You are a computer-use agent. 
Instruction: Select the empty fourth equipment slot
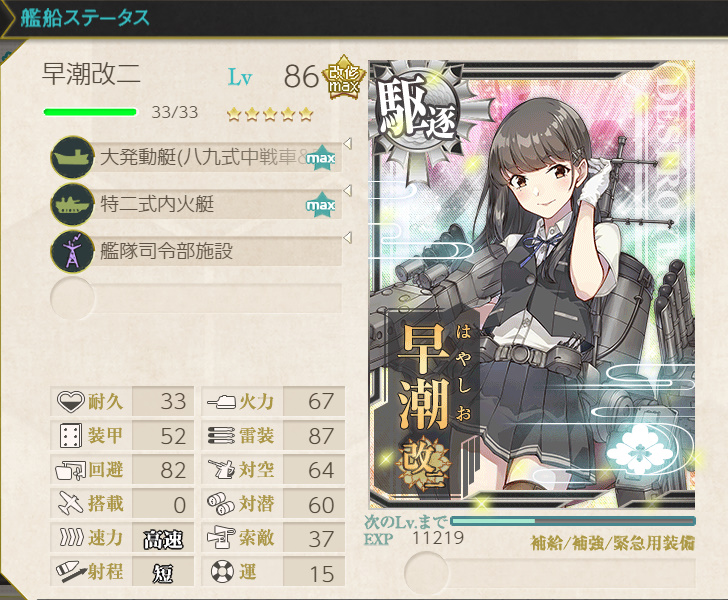point(196,298)
